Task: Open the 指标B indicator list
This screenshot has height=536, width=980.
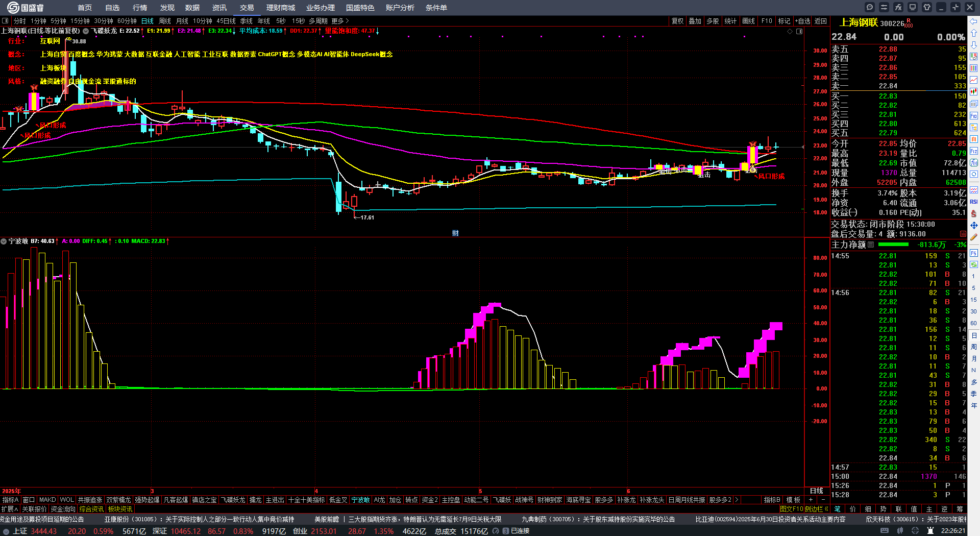Action: pos(772,500)
